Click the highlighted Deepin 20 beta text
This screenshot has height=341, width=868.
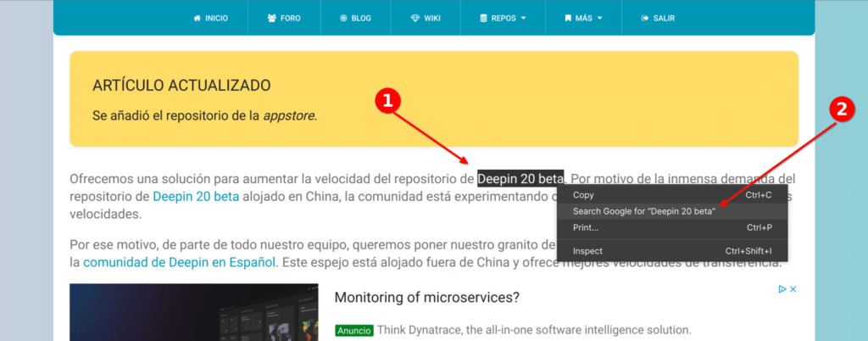tap(521, 179)
